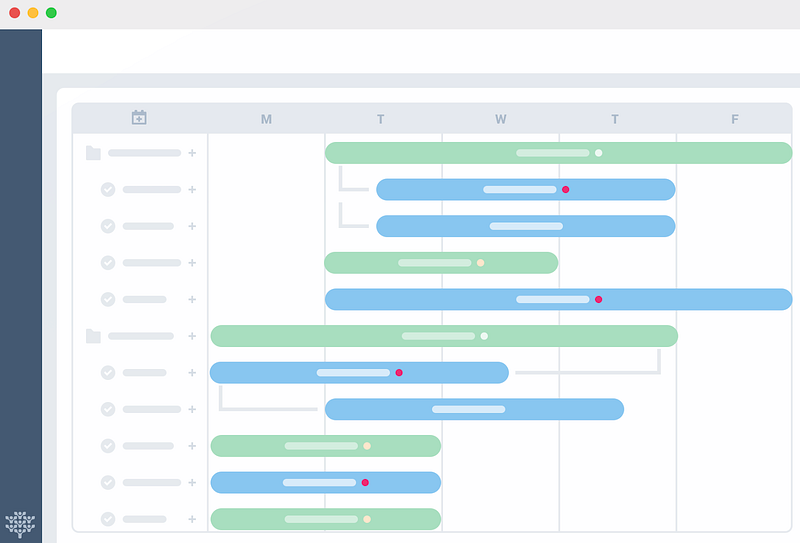The image size is (800, 543).
Task: Select the T header between W and F
Action: [615, 119]
